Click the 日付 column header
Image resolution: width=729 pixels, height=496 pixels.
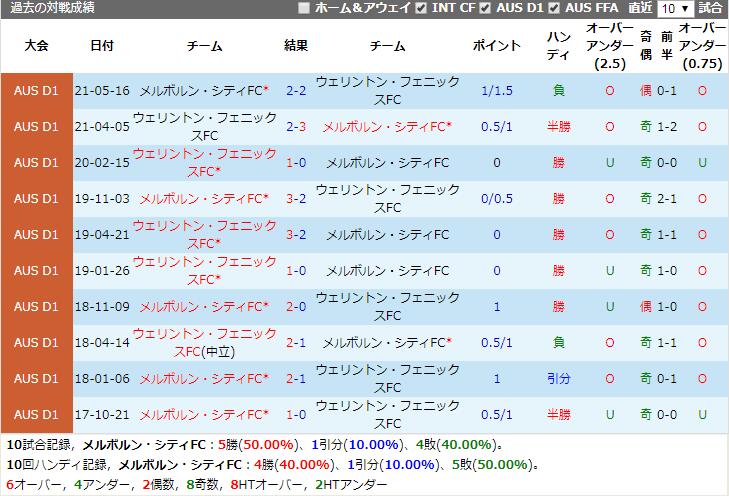tap(102, 46)
